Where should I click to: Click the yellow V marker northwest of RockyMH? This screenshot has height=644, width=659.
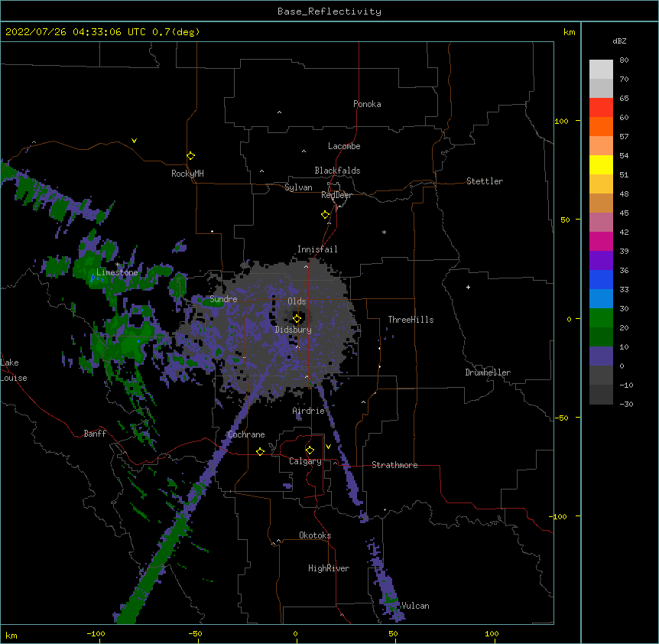click(x=134, y=141)
